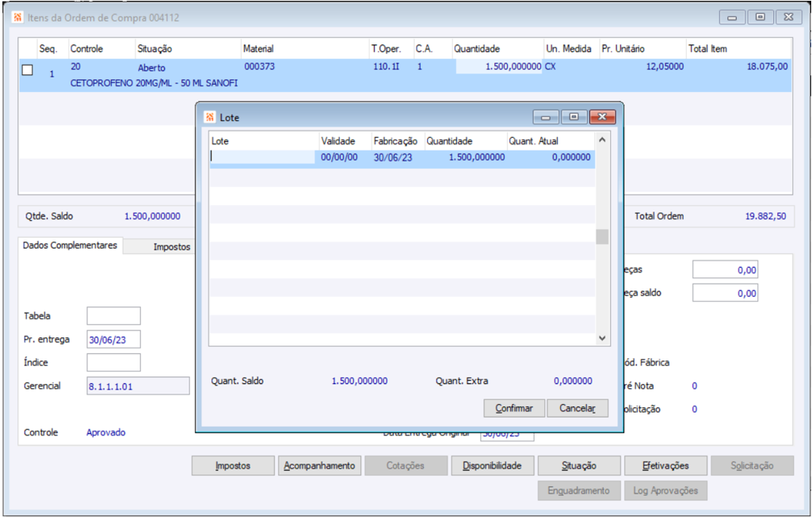Click the Un. Medida cell CX
Screen dimensions: 812x518
pyautogui.click(x=550, y=67)
